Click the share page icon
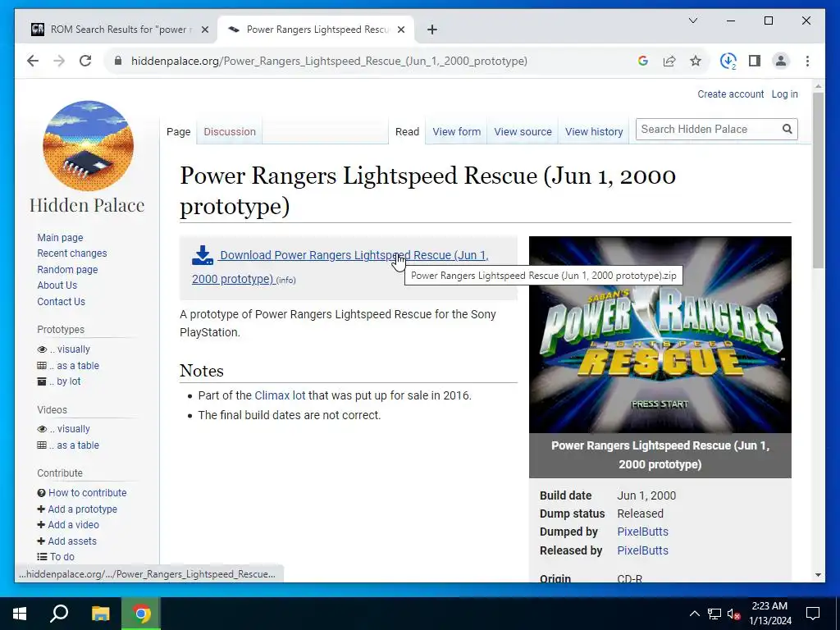This screenshot has height=630, width=840. [x=669, y=61]
